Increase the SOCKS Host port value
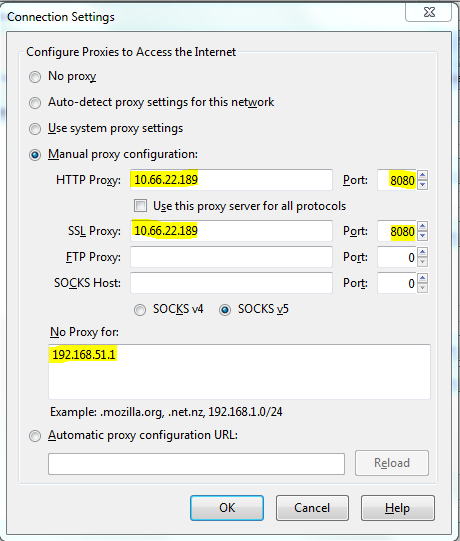Screen dimensions: 460x541 423,278
